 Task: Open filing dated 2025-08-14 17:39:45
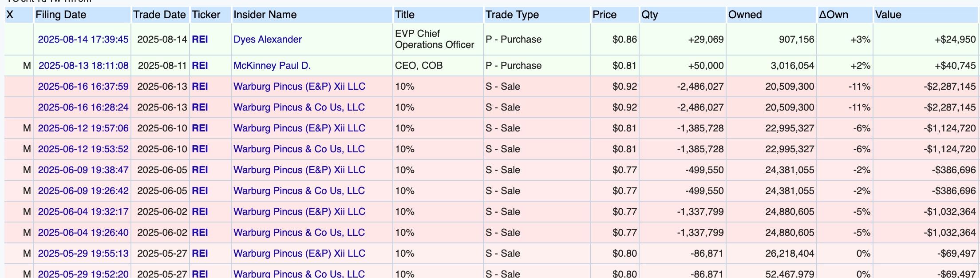tap(83, 39)
